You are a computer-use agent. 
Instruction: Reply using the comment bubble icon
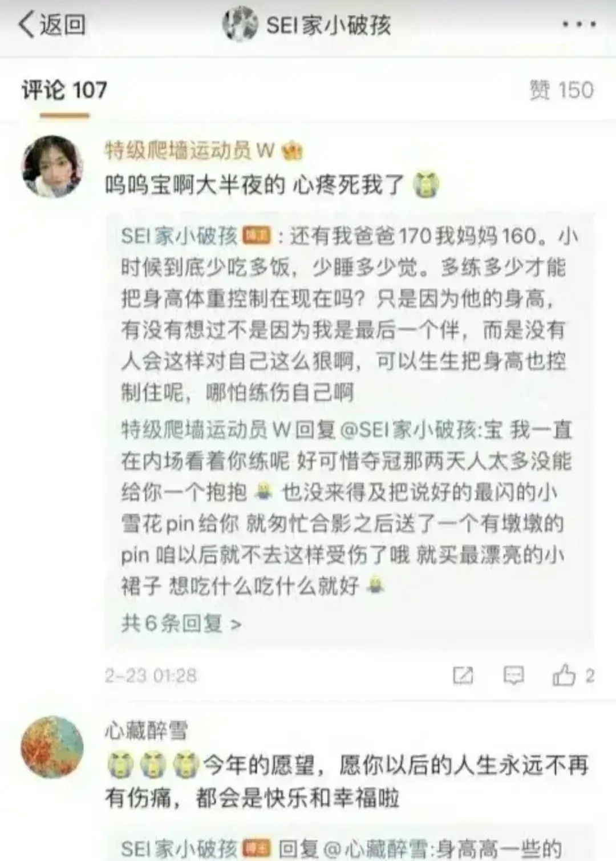click(x=513, y=676)
